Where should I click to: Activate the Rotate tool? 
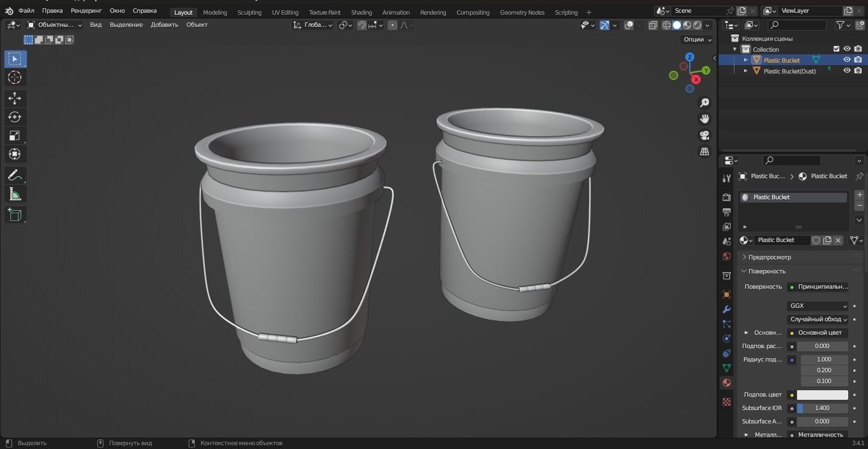(x=15, y=117)
